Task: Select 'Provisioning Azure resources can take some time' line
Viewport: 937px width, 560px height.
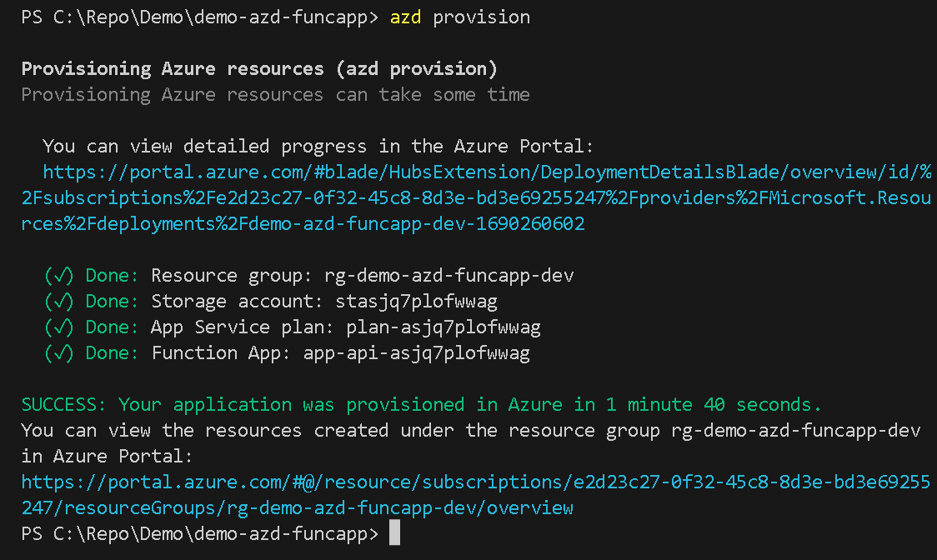Action: coord(275,95)
